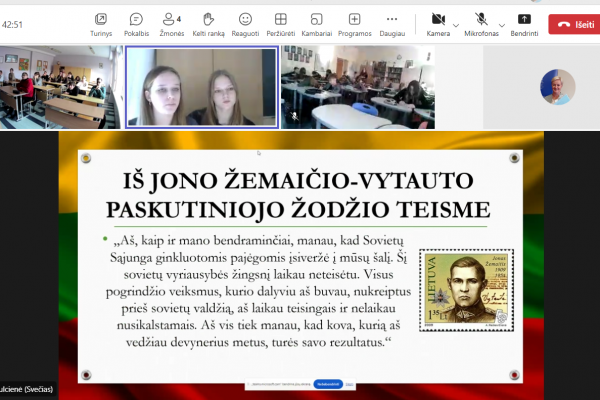Image resolution: width=600 pixels, height=400 pixels.
Task: Toggle the Kamera camera
Action: click(438, 25)
